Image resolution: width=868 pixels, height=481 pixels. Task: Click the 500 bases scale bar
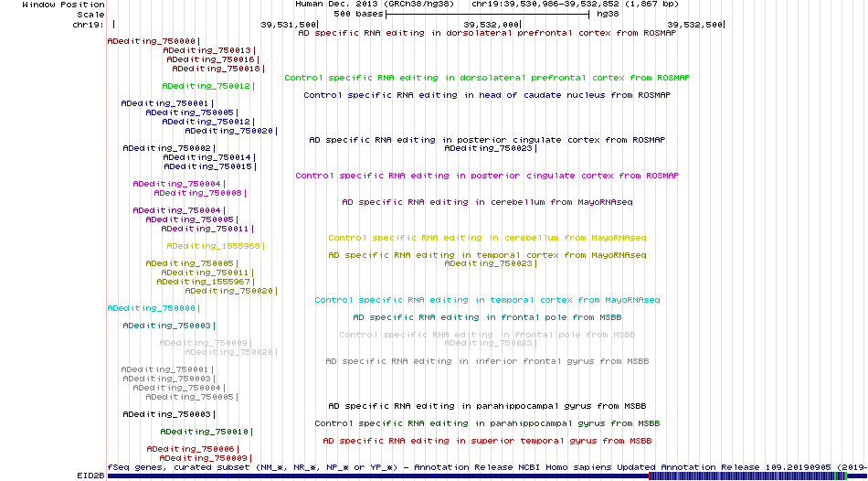[487, 13]
